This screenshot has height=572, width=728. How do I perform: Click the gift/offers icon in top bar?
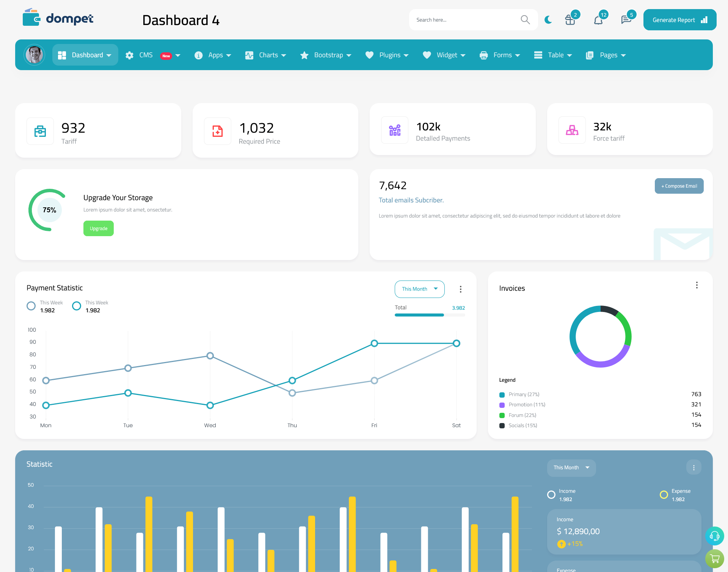(x=570, y=19)
